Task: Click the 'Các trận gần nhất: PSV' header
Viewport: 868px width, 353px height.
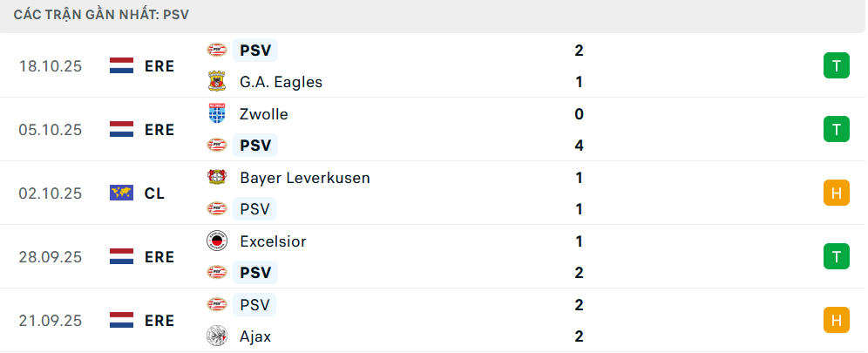Action: 101,15
